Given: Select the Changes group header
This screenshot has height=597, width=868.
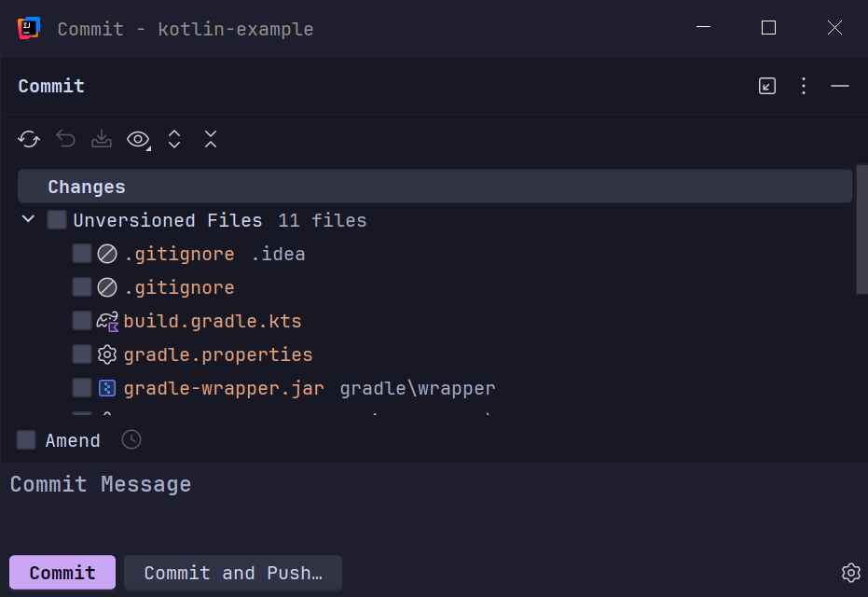Looking at the screenshot, I should pos(87,187).
